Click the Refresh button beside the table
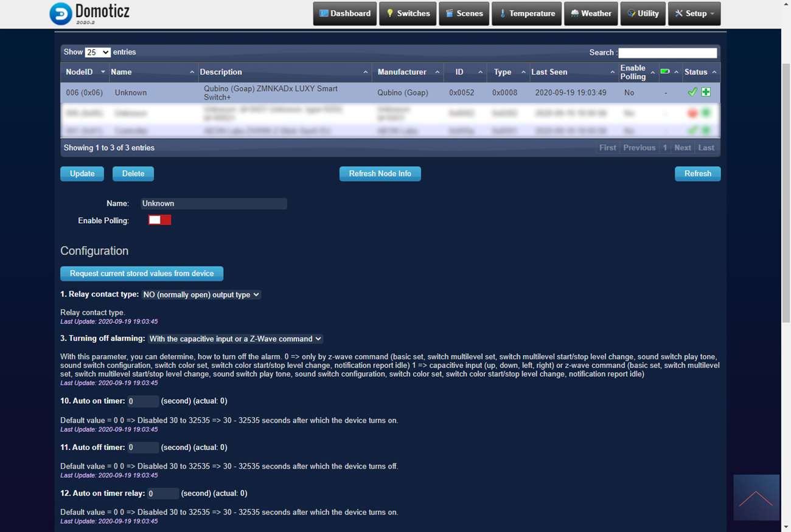The width and height of the screenshot is (791, 532). coord(698,174)
